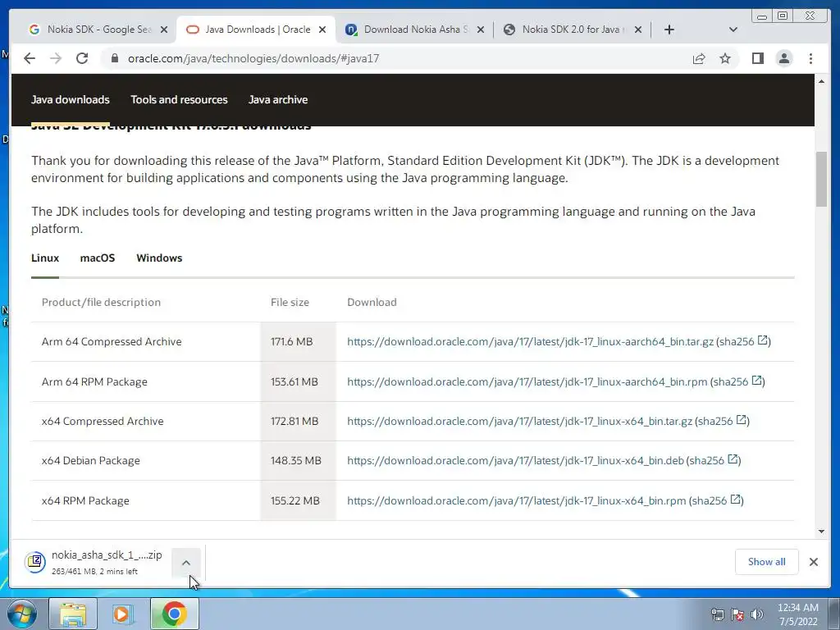Close the Download Nokia Asha tab

point(481,30)
